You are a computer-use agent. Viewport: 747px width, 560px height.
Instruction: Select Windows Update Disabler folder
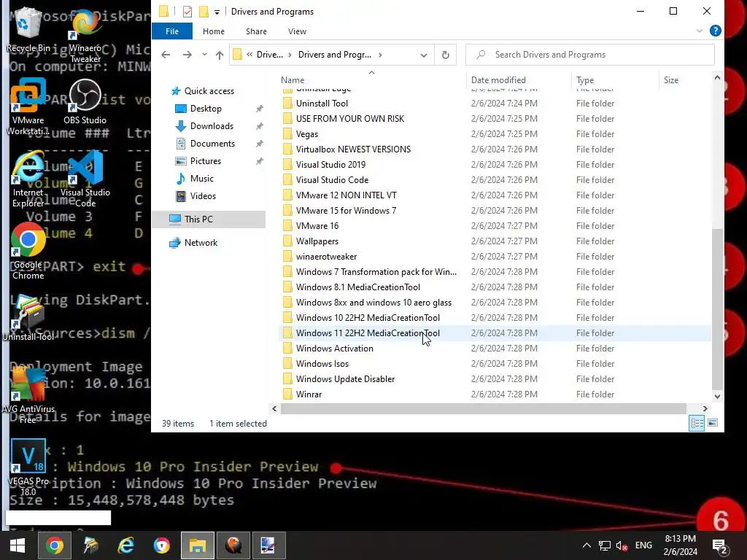494,379
